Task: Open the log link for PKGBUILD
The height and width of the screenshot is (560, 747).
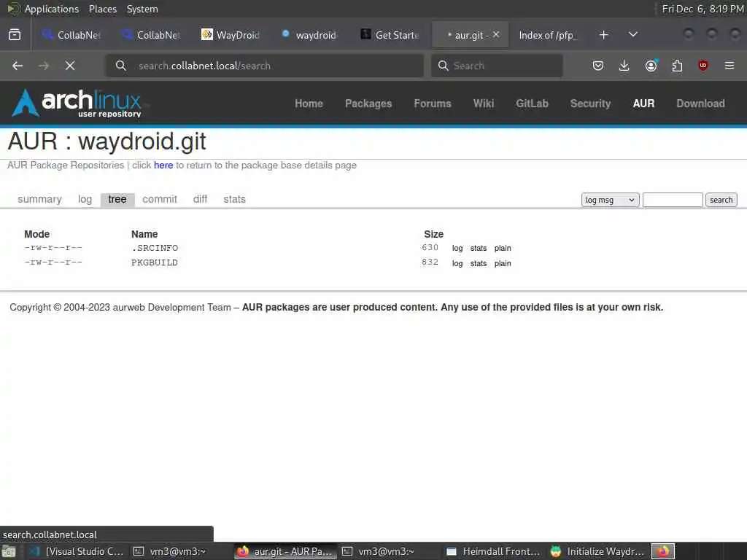Action: (x=457, y=263)
